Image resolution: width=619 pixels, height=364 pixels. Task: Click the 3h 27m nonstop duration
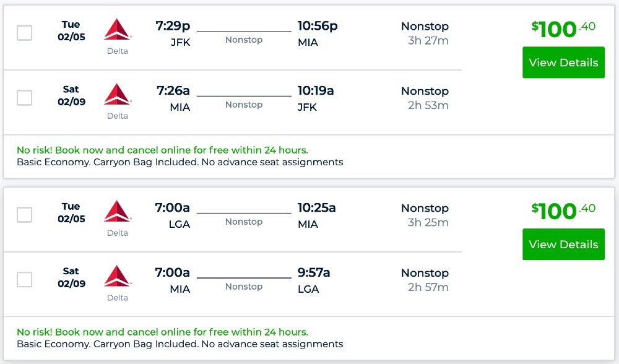pos(428,41)
